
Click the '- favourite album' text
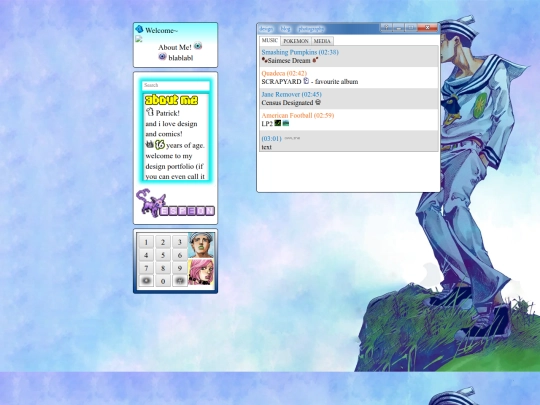pos(334,82)
